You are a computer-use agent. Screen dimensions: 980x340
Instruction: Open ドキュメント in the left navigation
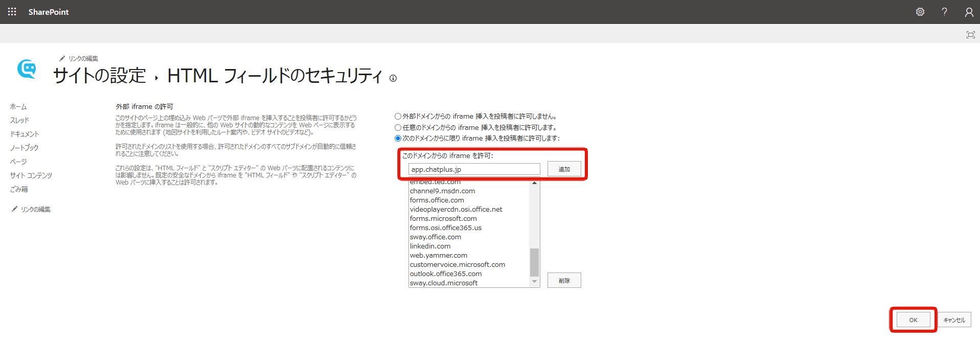25,134
